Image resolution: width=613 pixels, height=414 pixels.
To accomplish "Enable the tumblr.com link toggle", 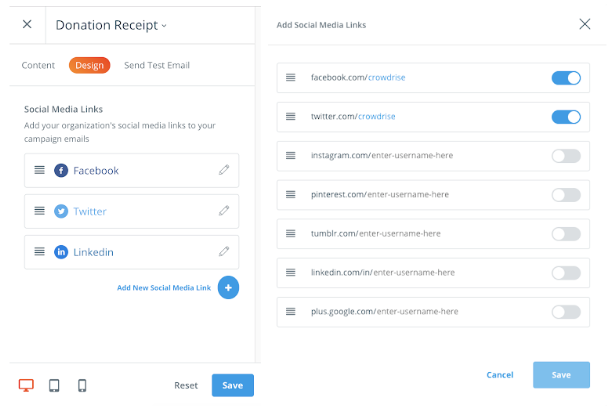I will tap(566, 234).
